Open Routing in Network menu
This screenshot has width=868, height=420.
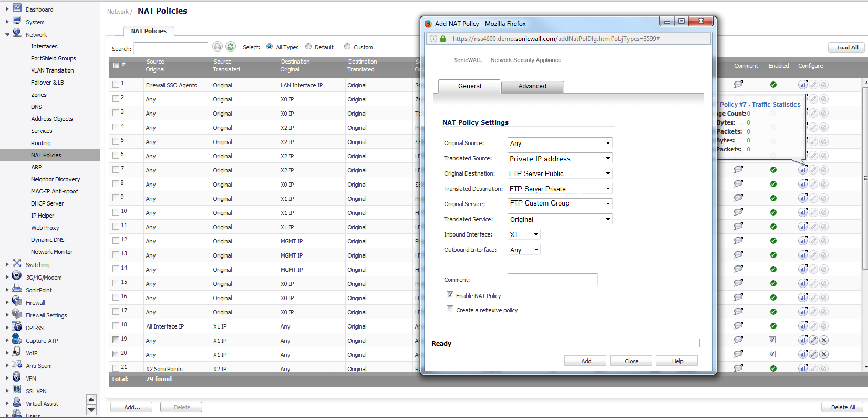click(41, 143)
